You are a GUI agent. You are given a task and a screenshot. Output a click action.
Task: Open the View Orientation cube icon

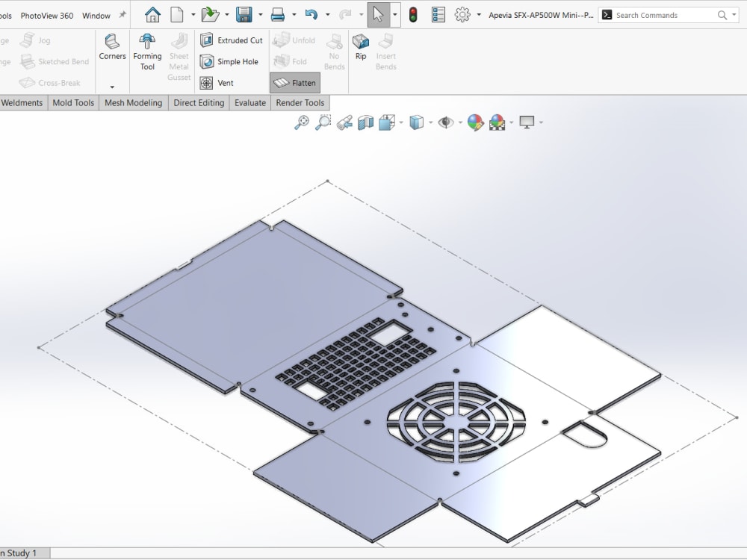(387, 122)
